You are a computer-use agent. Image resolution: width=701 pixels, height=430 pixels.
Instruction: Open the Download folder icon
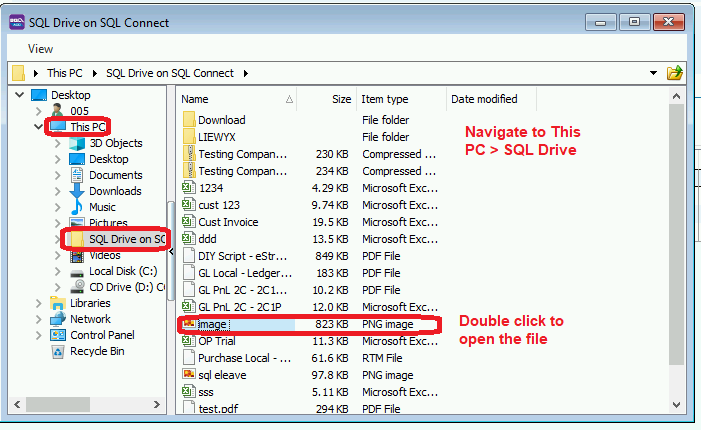pos(189,120)
